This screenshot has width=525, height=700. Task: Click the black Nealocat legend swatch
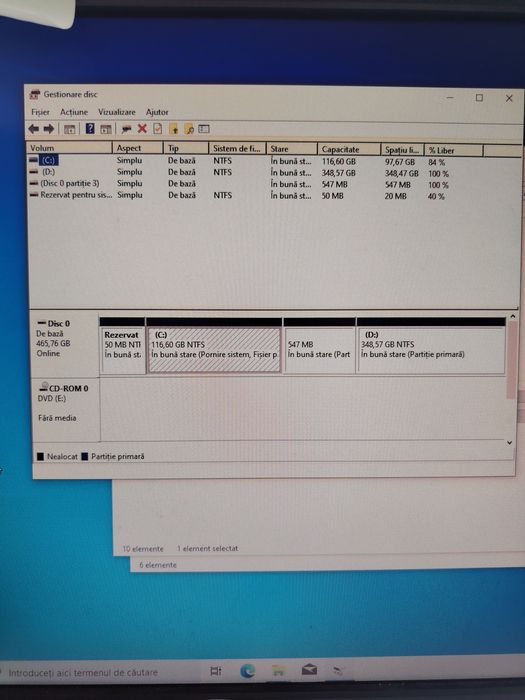point(41,456)
